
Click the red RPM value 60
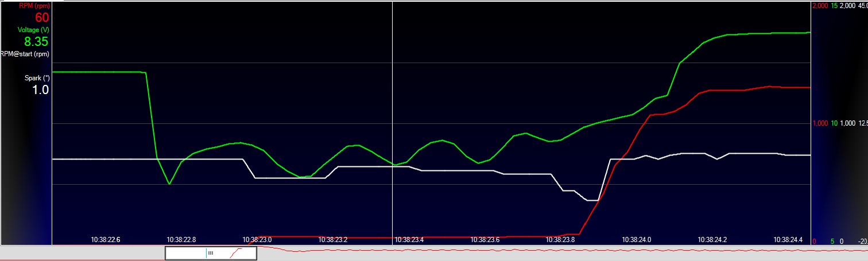(42, 17)
